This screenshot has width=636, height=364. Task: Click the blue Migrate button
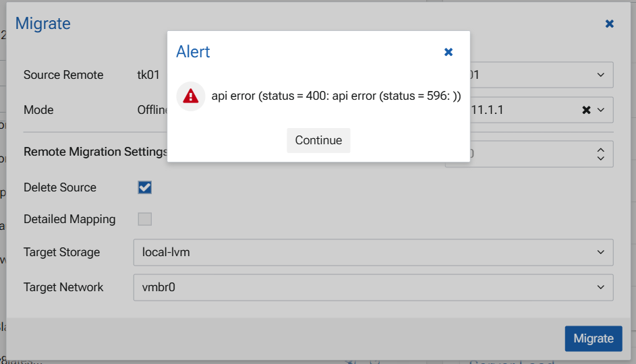tap(593, 338)
